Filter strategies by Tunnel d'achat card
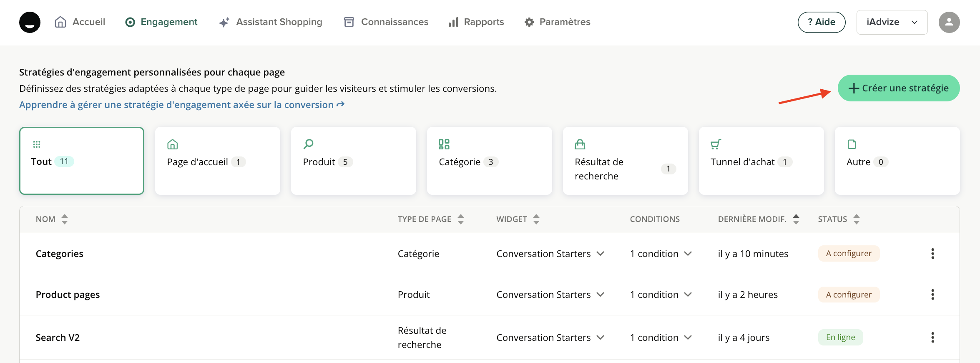This screenshot has width=980, height=363. coord(761,161)
